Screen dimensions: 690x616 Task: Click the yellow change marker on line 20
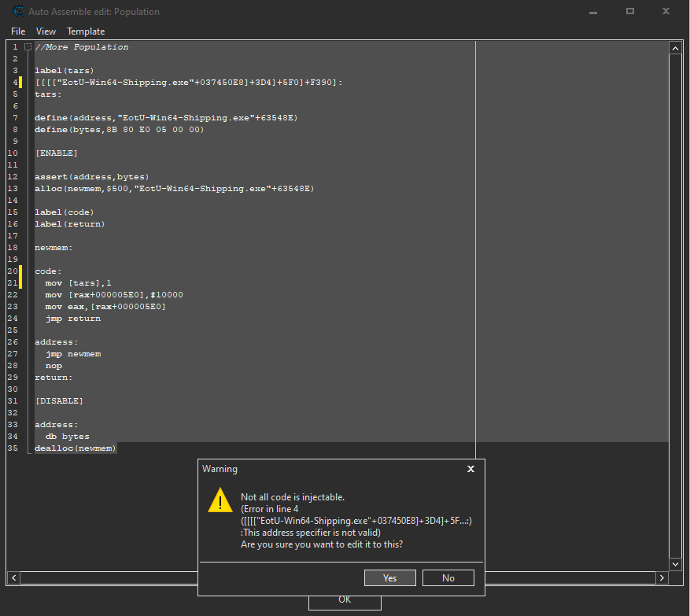[x=21, y=271]
